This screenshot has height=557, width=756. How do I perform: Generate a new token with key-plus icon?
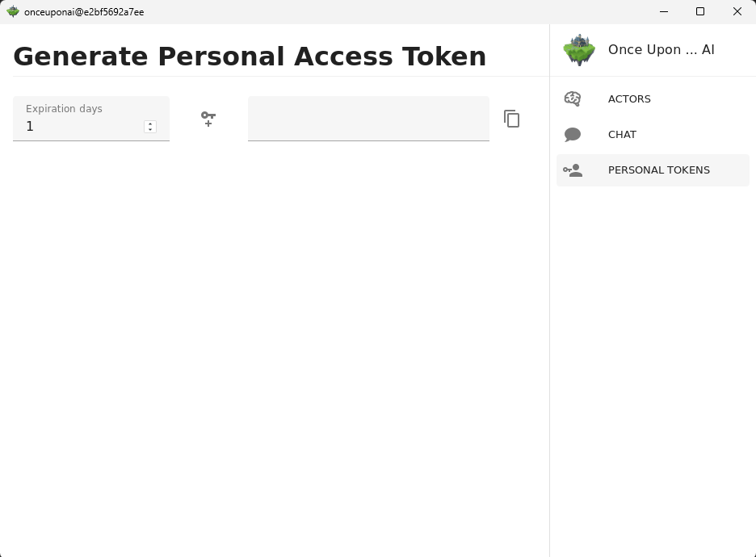pos(208,119)
